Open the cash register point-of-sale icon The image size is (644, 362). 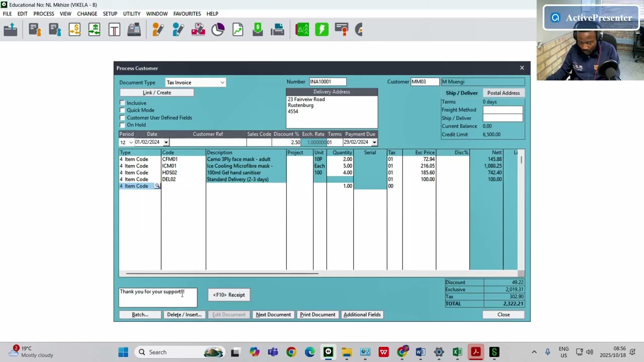click(134, 30)
